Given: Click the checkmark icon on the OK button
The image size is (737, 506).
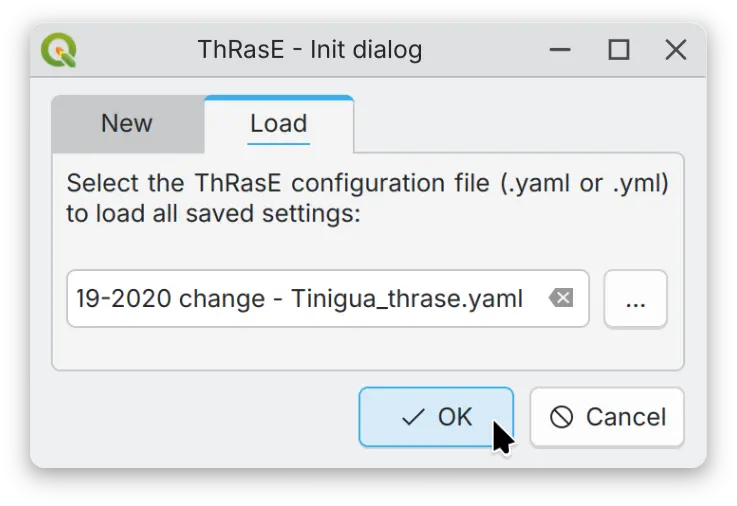Looking at the screenshot, I should (x=412, y=417).
